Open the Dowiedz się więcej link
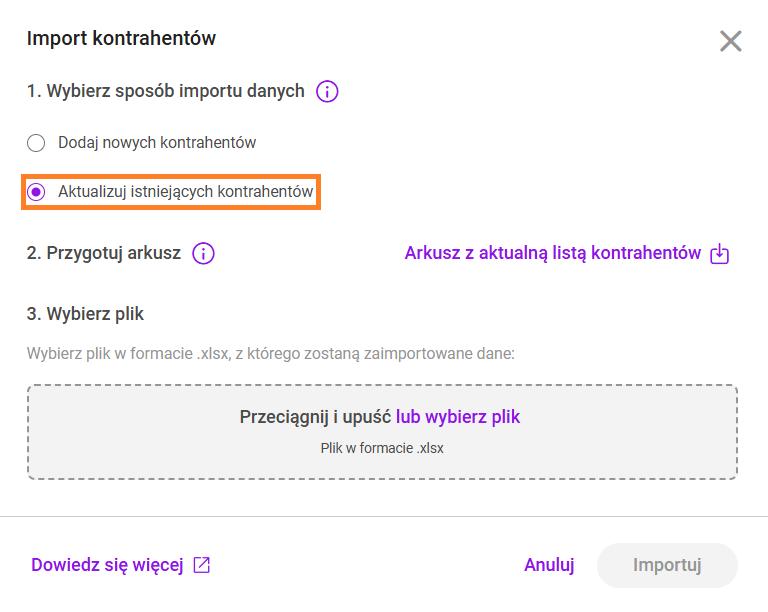The image size is (768, 612). click(x=107, y=565)
